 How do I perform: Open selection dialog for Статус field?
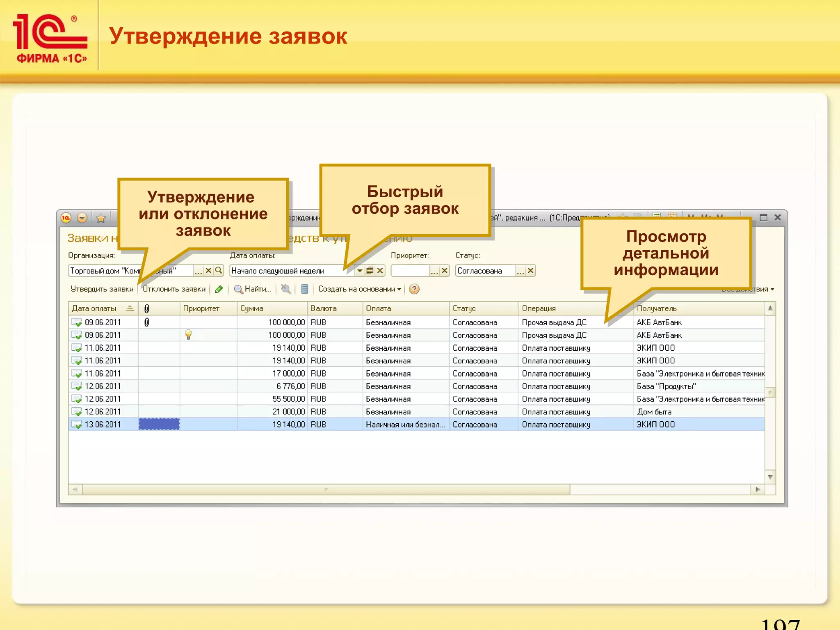click(x=520, y=271)
